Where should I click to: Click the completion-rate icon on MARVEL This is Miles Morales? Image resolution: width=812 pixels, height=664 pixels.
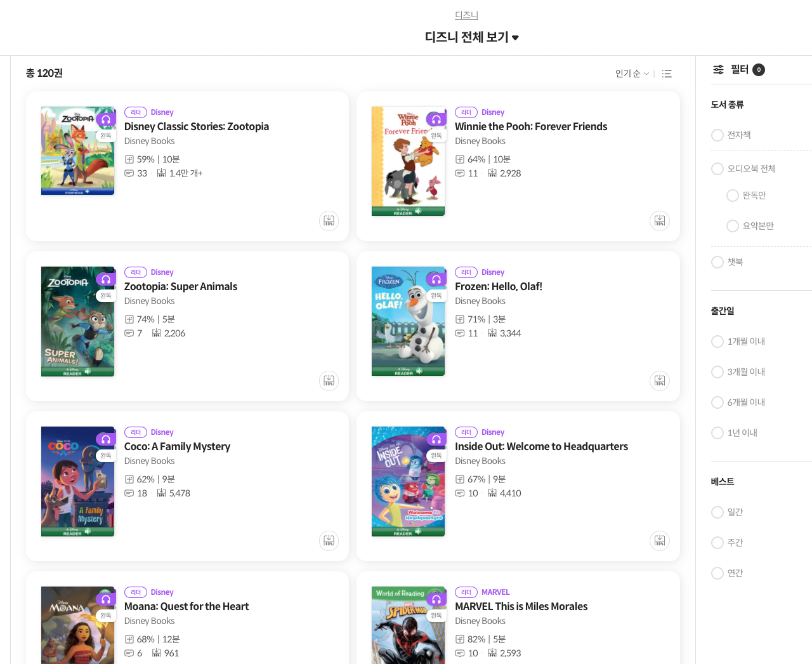(460, 639)
